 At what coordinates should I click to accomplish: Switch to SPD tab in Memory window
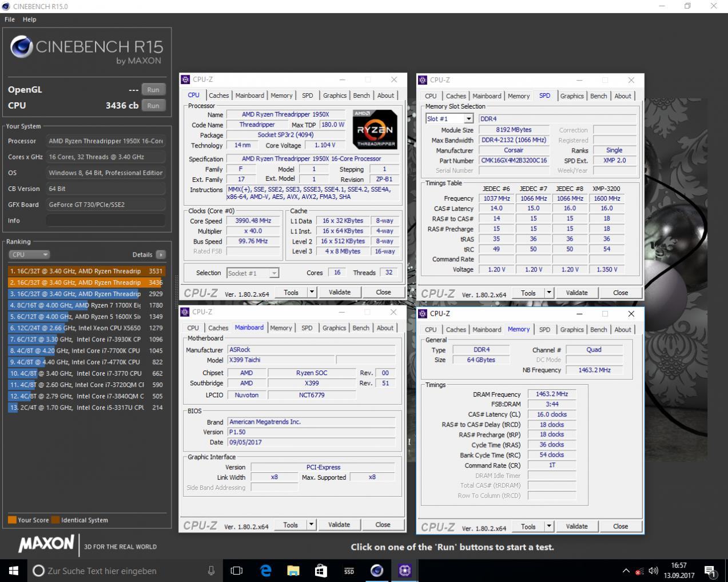[545, 330]
